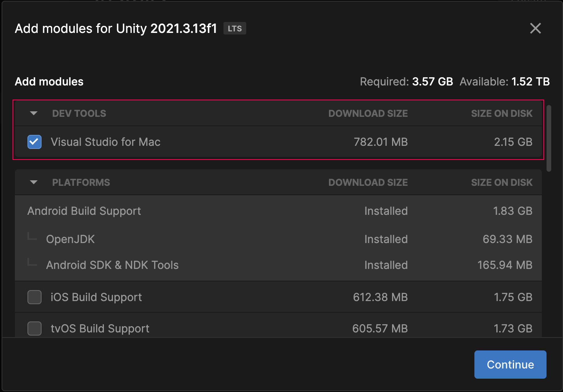Screen dimensions: 563x392
Task: Close the Add modules dialog
Action: (x=535, y=28)
